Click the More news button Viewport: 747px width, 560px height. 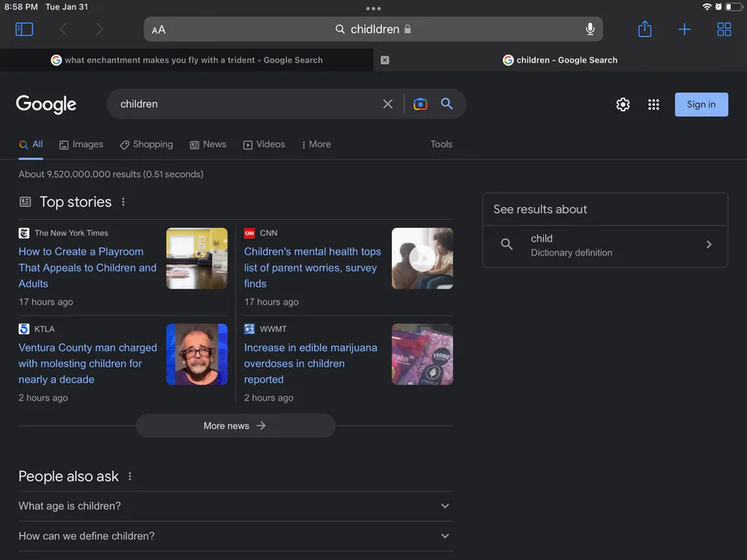click(236, 426)
